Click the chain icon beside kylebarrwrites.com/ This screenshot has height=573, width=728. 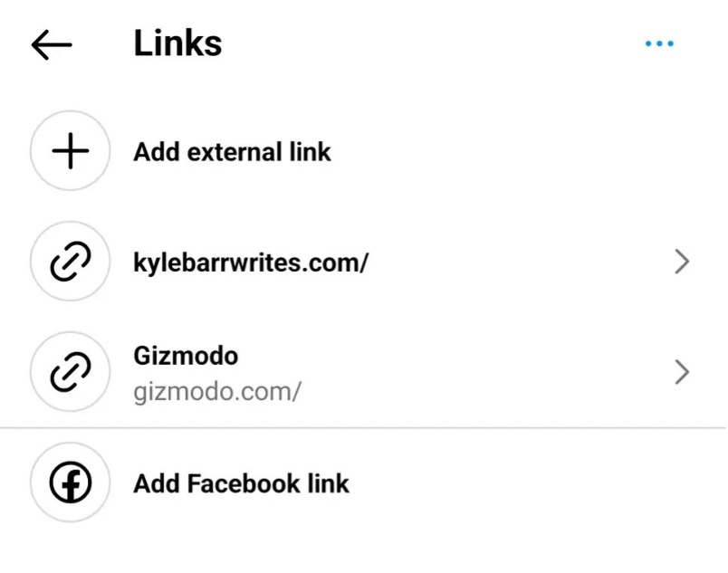click(x=70, y=263)
